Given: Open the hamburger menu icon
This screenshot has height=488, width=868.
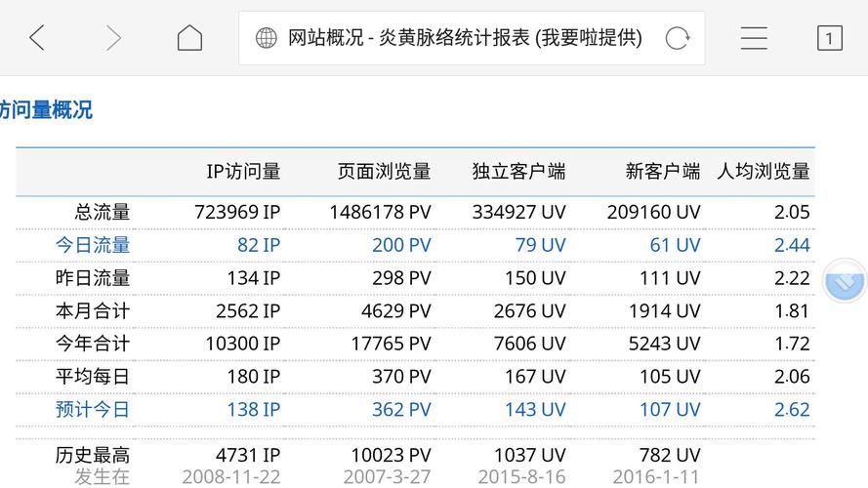Looking at the screenshot, I should click(754, 38).
